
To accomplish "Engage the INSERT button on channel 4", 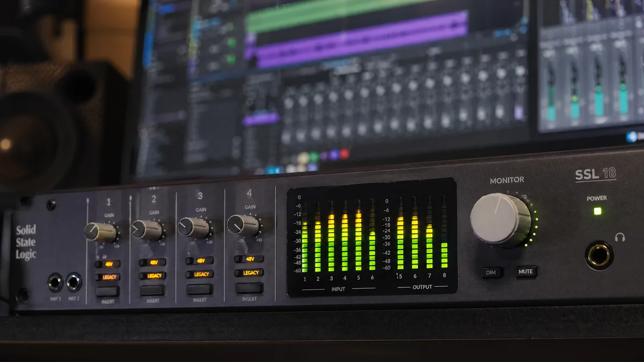I will point(250,288).
